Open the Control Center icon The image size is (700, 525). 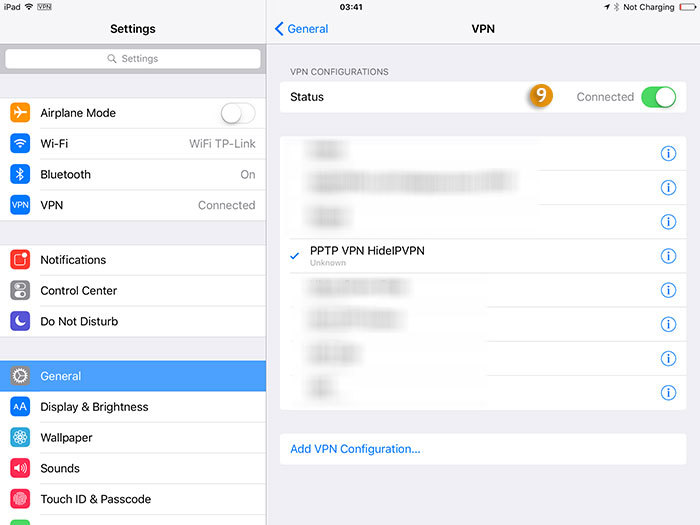coord(20,290)
